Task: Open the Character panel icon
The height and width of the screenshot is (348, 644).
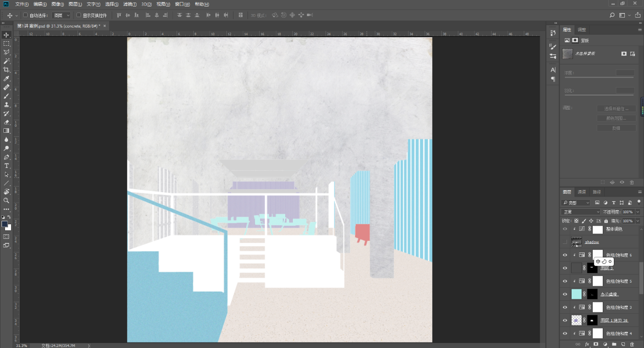Action: (553, 69)
